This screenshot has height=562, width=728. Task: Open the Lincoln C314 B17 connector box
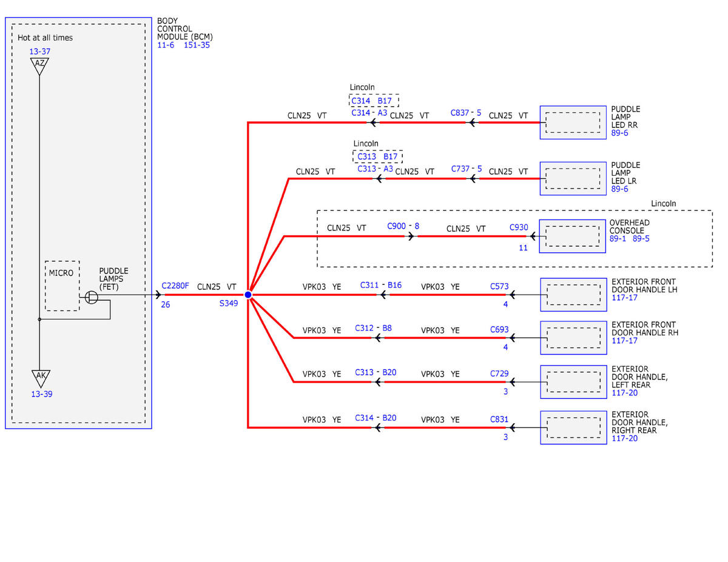pos(374,101)
